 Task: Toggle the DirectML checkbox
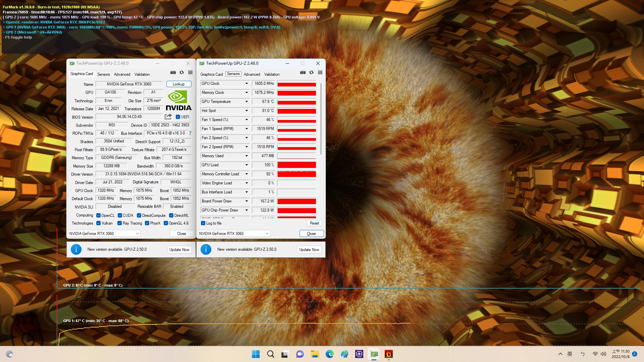[171, 216]
